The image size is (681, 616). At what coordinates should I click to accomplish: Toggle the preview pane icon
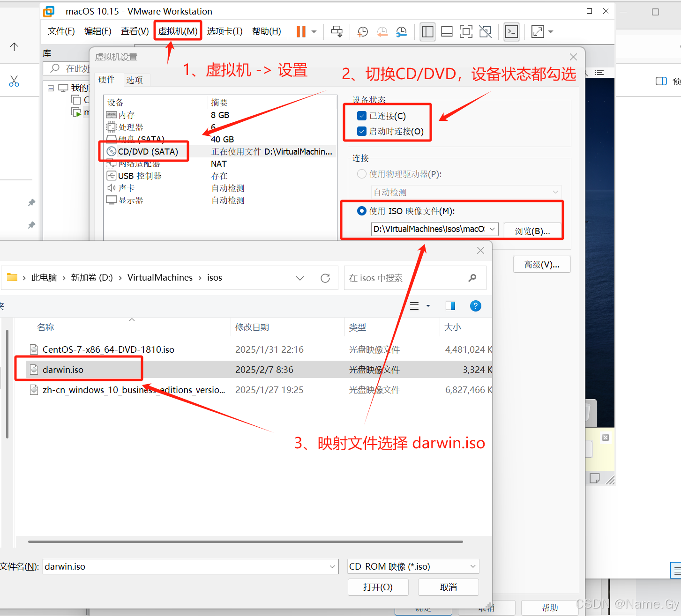pyautogui.click(x=450, y=306)
